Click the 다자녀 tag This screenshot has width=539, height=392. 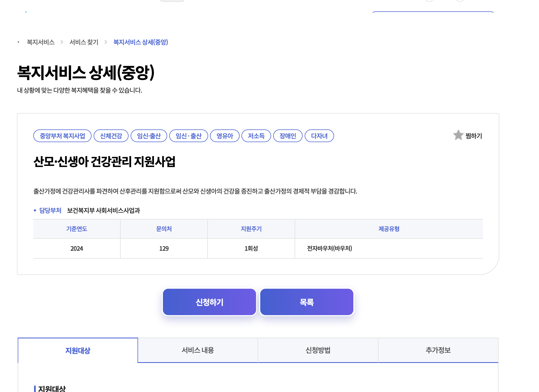click(x=319, y=136)
